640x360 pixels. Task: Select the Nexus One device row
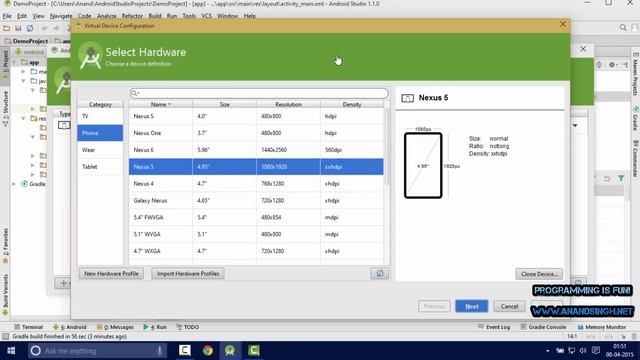click(x=256, y=133)
